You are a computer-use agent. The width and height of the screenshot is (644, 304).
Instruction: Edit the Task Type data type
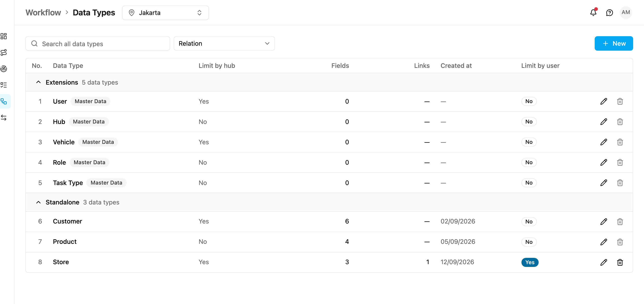604,183
